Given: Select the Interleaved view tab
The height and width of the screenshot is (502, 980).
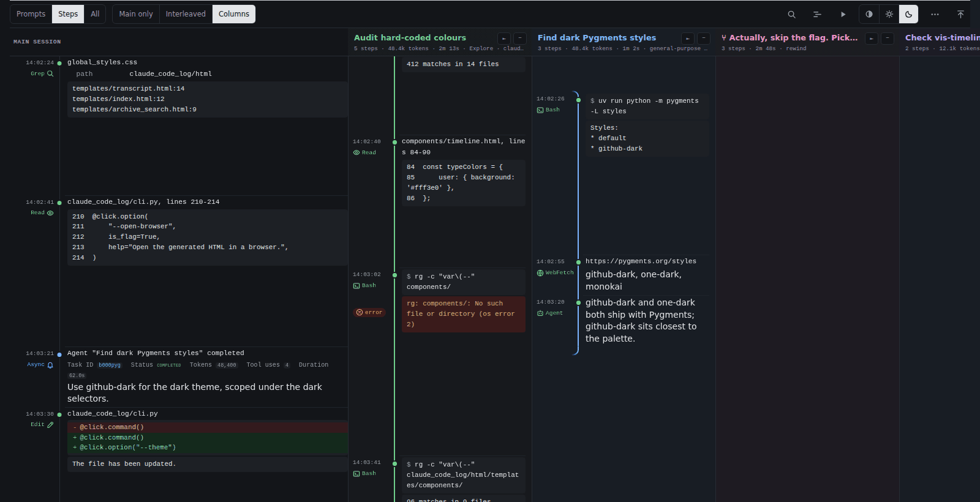Looking at the screenshot, I should coord(186,14).
